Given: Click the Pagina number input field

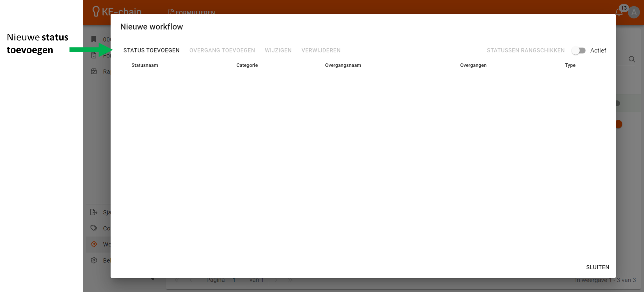Looking at the screenshot, I should tap(237, 280).
